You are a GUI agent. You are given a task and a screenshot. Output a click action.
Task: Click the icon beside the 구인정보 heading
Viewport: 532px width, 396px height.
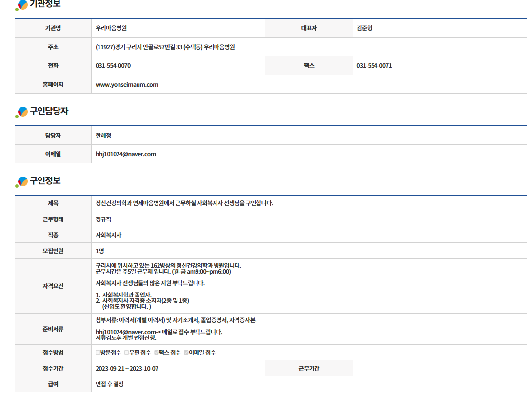tap(22, 181)
